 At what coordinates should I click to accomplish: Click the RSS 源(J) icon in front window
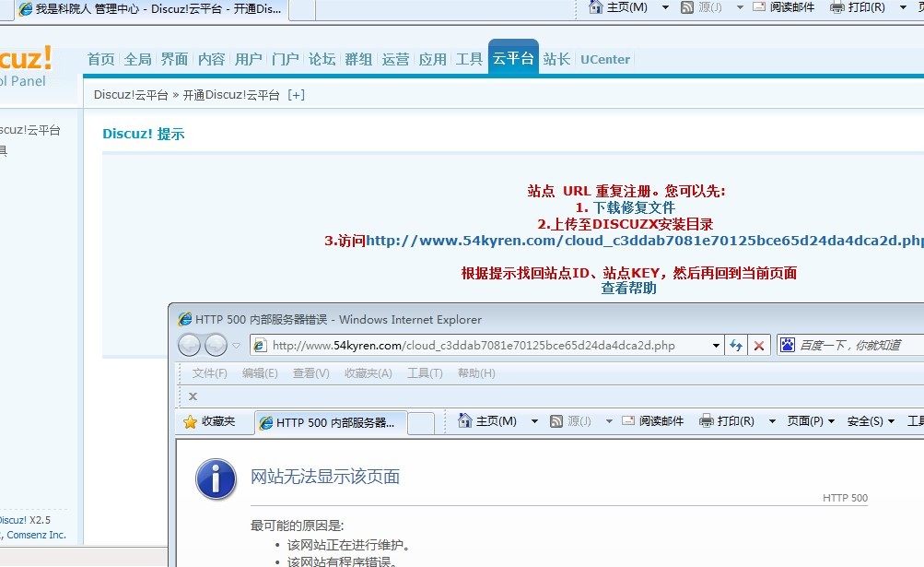coord(556,420)
